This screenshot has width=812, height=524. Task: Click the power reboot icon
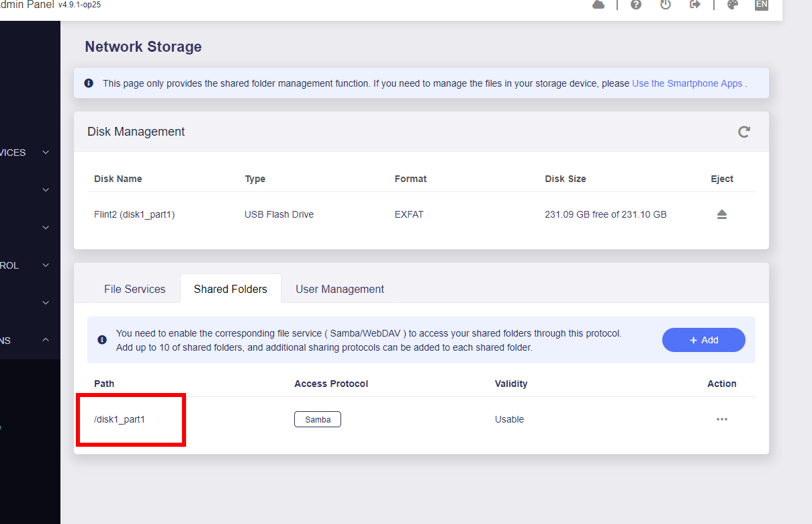[666, 5]
